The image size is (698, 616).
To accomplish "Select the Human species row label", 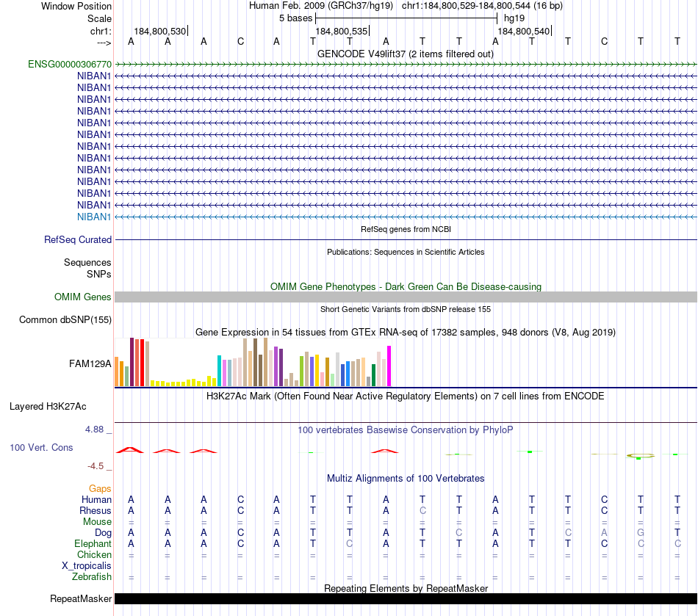I will tap(96, 499).
